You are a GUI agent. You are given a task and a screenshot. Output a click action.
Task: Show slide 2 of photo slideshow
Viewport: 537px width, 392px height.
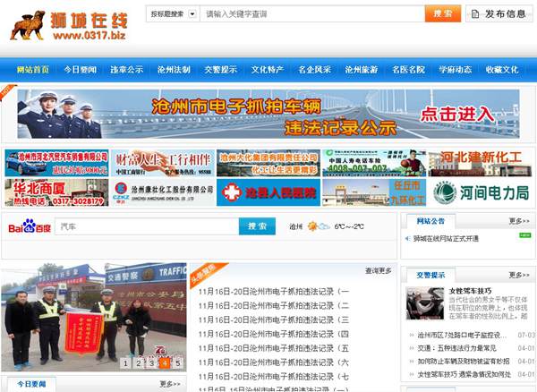[x=139, y=363]
